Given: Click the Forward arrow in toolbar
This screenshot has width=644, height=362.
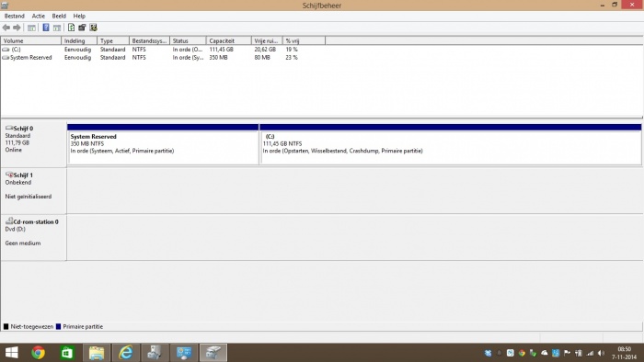Looking at the screenshot, I should pos(17,28).
